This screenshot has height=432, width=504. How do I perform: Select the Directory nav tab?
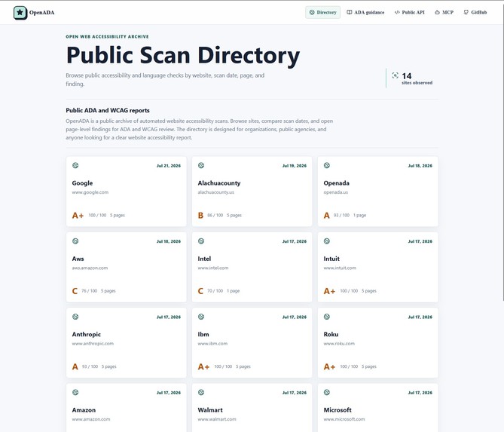(322, 12)
